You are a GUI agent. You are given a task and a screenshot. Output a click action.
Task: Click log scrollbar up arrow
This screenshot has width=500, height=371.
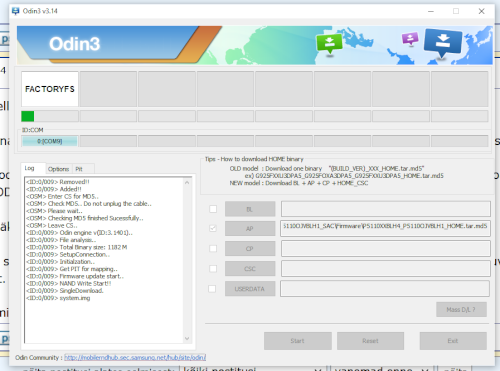pyautogui.click(x=187, y=182)
